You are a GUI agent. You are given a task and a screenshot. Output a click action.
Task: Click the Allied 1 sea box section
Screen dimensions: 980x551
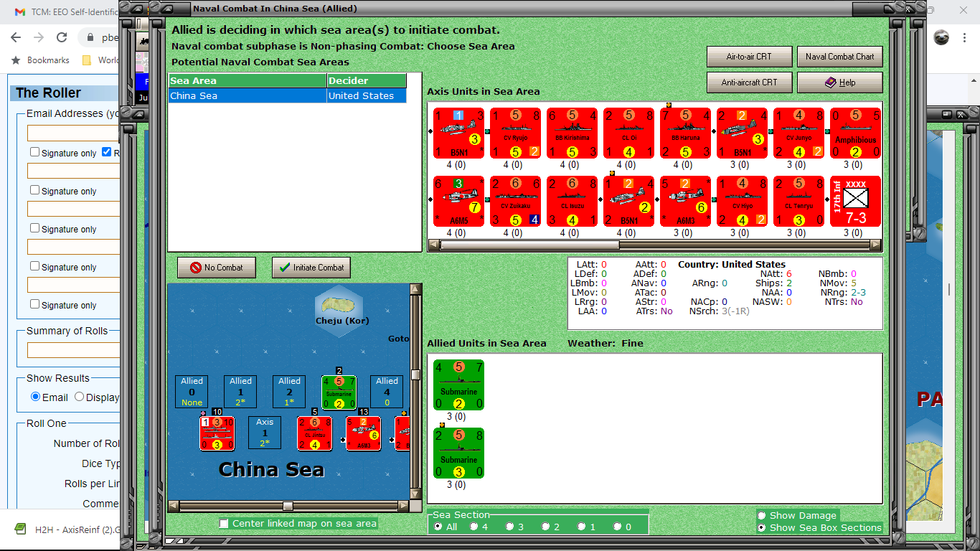click(x=240, y=392)
